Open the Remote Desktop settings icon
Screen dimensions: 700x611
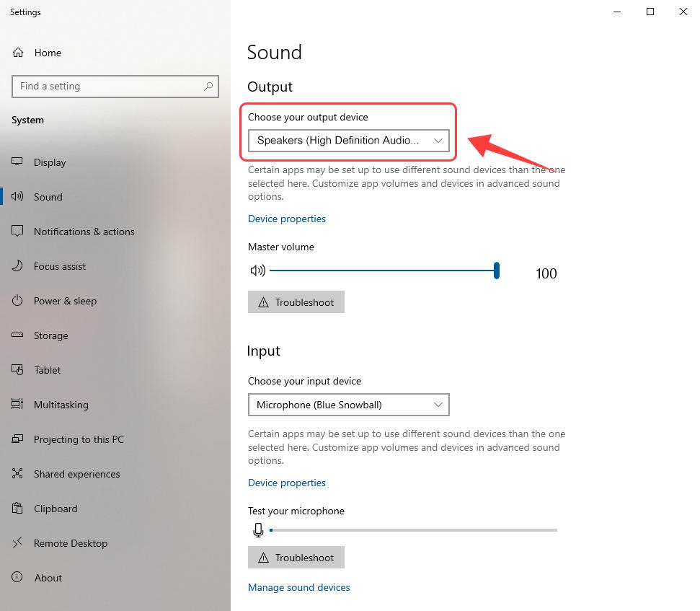pos(16,543)
